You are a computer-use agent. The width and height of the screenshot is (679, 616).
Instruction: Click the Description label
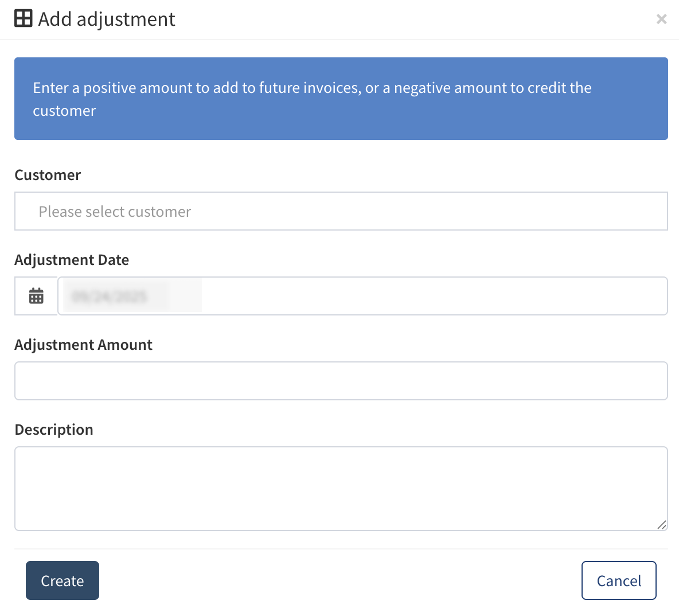coord(54,430)
